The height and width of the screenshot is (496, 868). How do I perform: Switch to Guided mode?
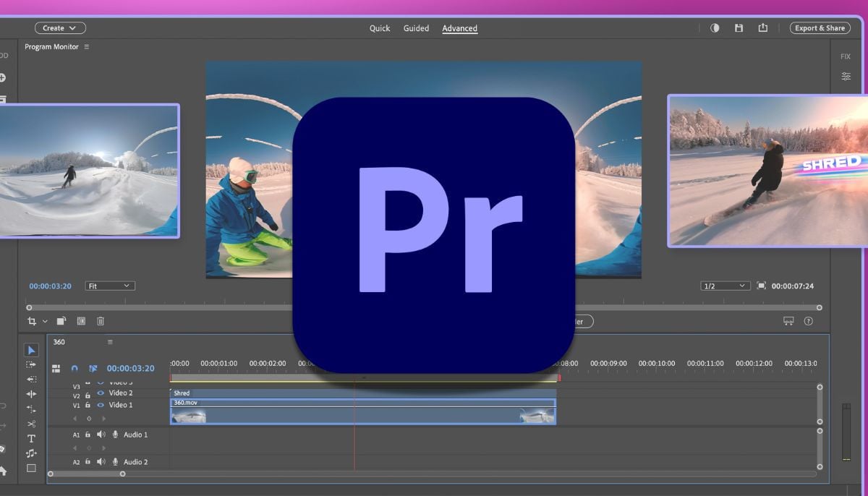click(x=416, y=28)
